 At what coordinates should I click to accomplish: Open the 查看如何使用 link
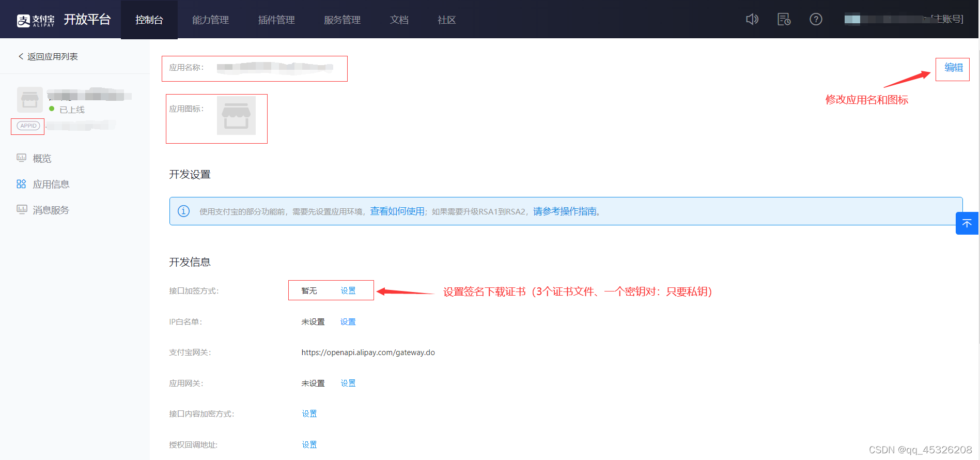tap(397, 211)
